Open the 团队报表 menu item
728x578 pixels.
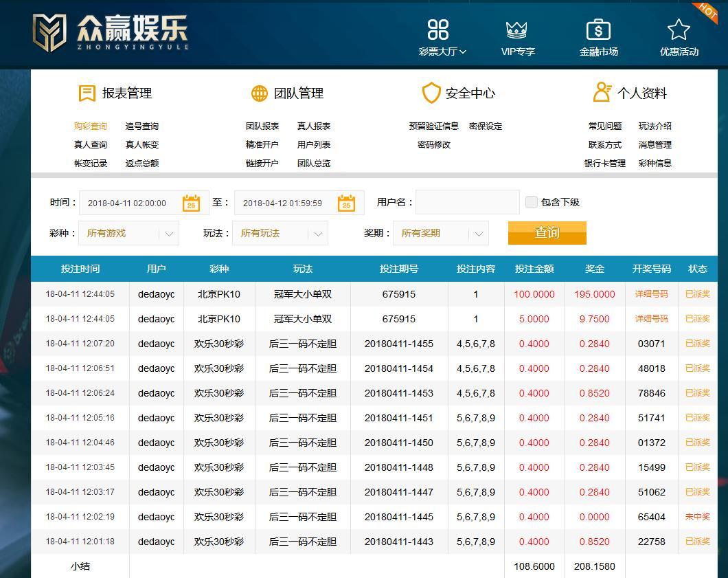click(x=262, y=126)
